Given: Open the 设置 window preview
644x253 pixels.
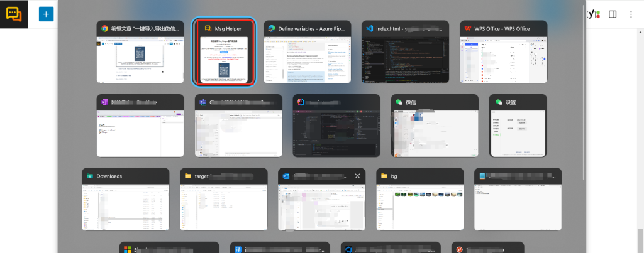Looking at the screenshot, I should [518, 134].
